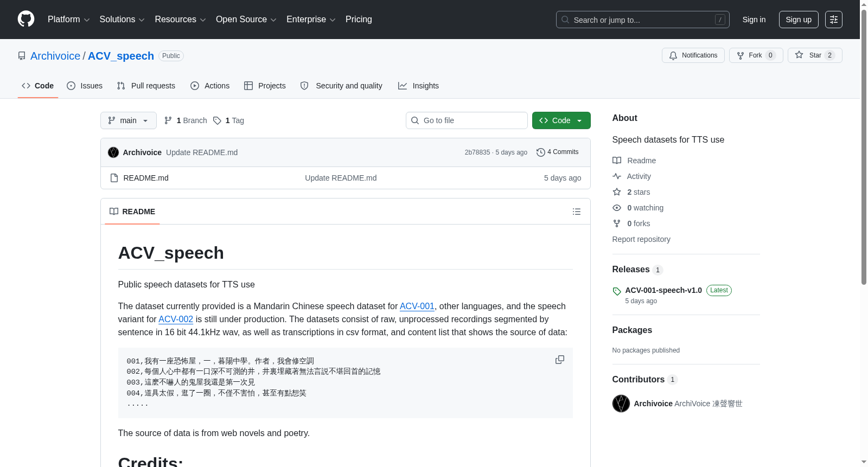The height and width of the screenshot is (467, 868).
Task: Open the Open Source dropdown
Action: (x=246, y=20)
